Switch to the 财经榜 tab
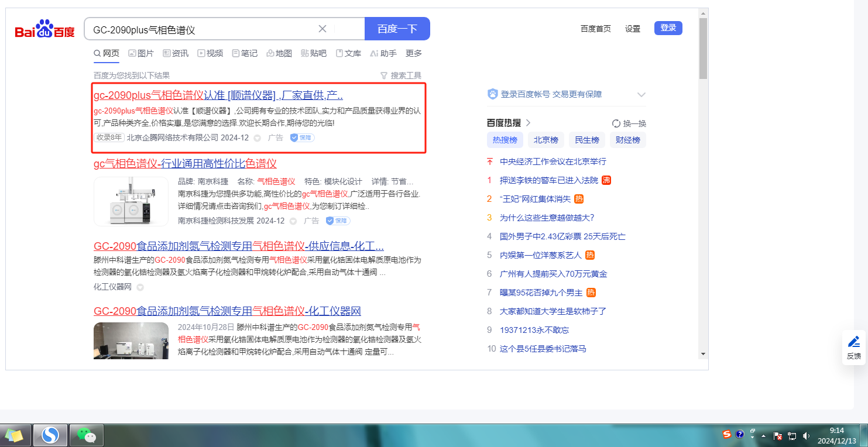The image size is (868, 447). (x=628, y=140)
